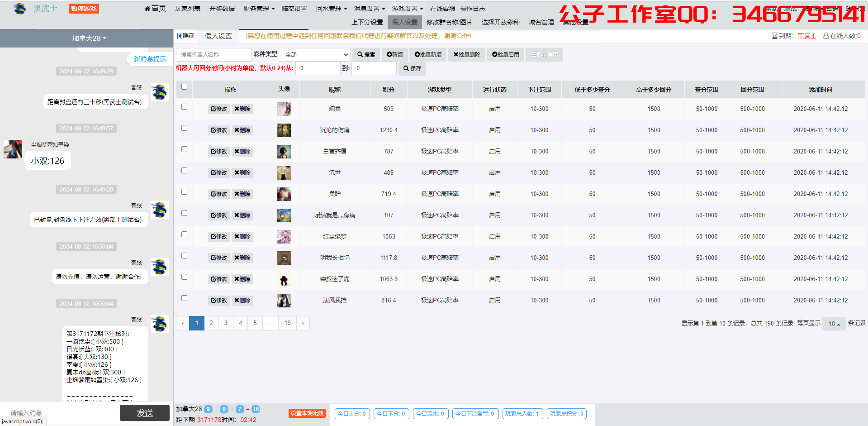
Task: Open the 游戏设置 dropdown menu
Action: 408,9
